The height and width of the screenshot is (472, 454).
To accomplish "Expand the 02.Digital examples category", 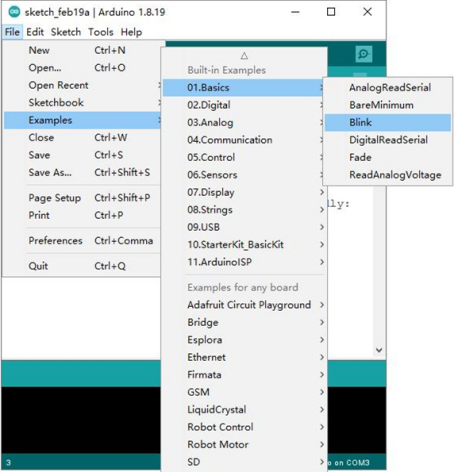I will click(x=244, y=105).
